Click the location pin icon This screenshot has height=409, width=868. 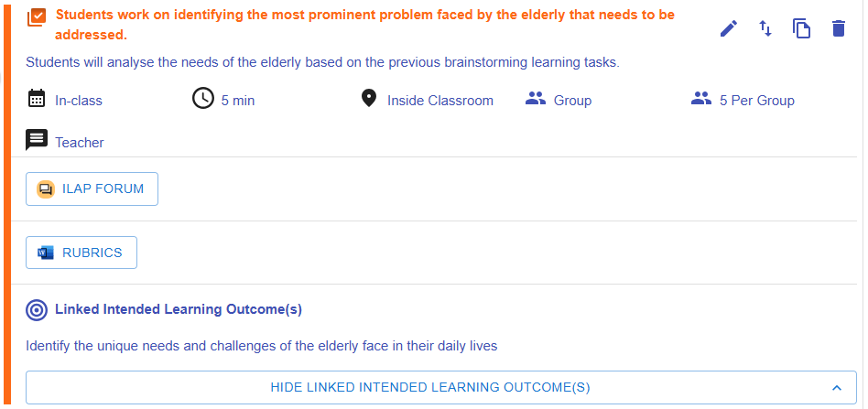point(368,99)
